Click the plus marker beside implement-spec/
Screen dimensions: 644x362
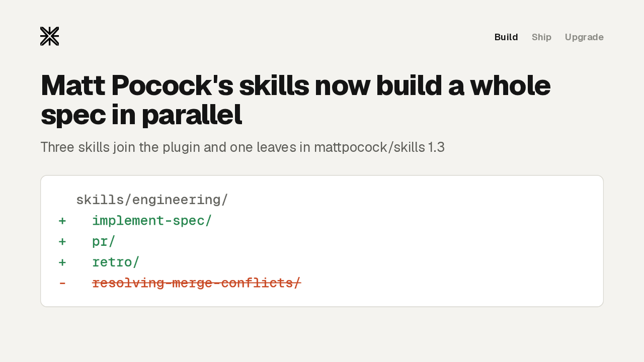pos(62,221)
